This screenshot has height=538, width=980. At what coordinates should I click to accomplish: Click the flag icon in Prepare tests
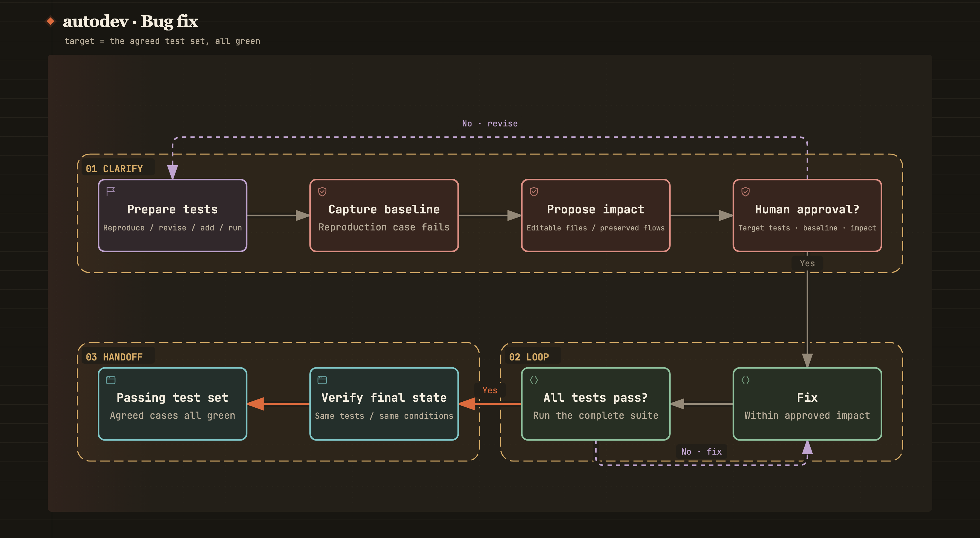point(111,191)
